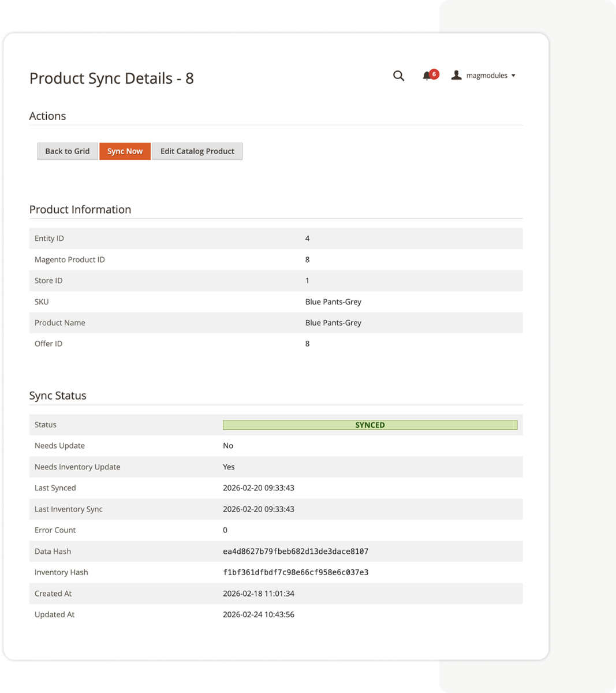The width and height of the screenshot is (616, 693).
Task: Click the green SYNCED status bar
Action: [x=370, y=424]
